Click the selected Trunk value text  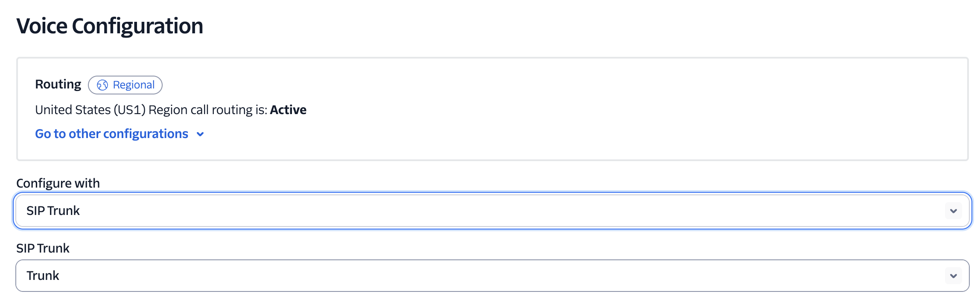pos(43,276)
